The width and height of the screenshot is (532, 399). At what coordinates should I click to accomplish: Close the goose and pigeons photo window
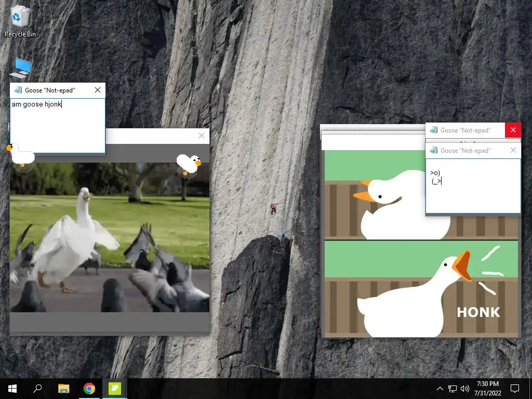click(202, 136)
